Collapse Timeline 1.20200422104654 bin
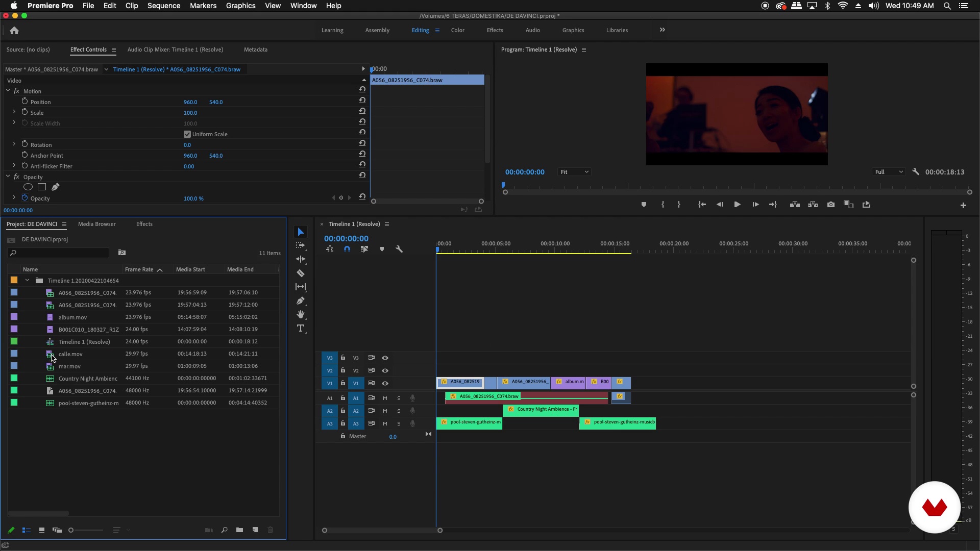The image size is (980, 551). pyautogui.click(x=27, y=280)
